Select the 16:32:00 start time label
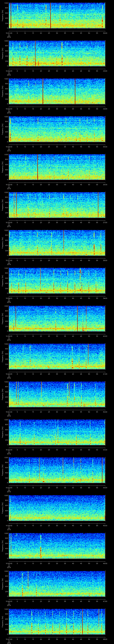Image resolution: width=114 pixels, height=644 pixels. 9,71
